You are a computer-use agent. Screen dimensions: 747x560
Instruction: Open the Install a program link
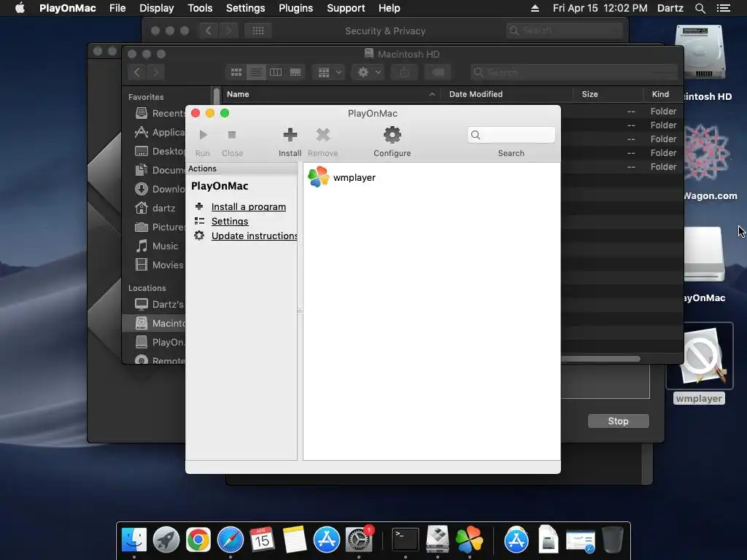(249, 206)
